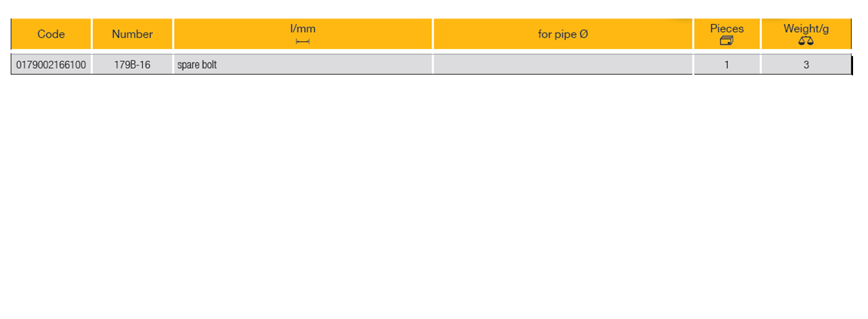Click the l/mm header text
Viewport: 868px width, 319px height.
click(x=303, y=29)
